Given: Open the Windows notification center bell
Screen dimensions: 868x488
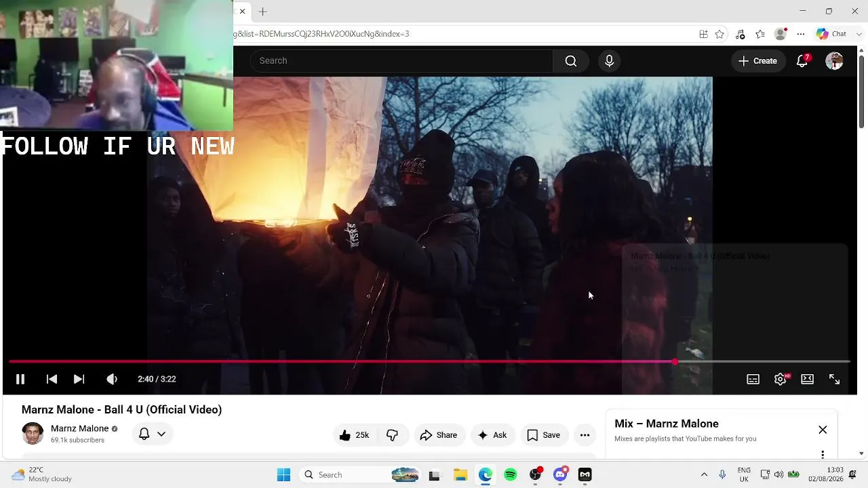Looking at the screenshot, I should tap(853, 474).
